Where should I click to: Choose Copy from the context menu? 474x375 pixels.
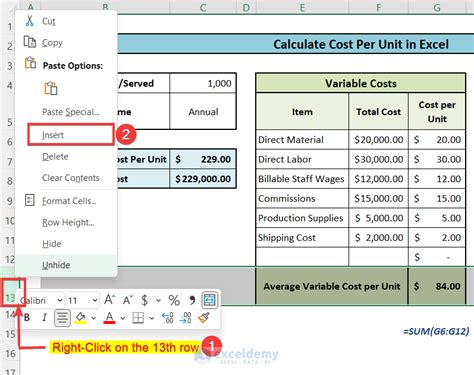coord(52,43)
